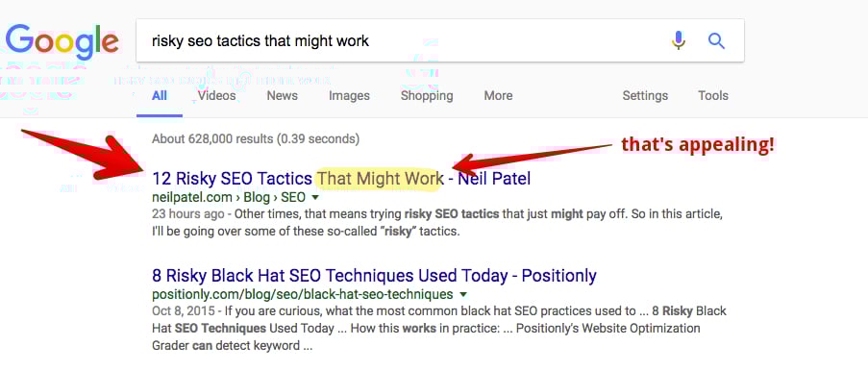The width and height of the screenshot is (868, 371).
Task: Click the neilpatel.com breadcrumb URL
Action: point(228,197)
